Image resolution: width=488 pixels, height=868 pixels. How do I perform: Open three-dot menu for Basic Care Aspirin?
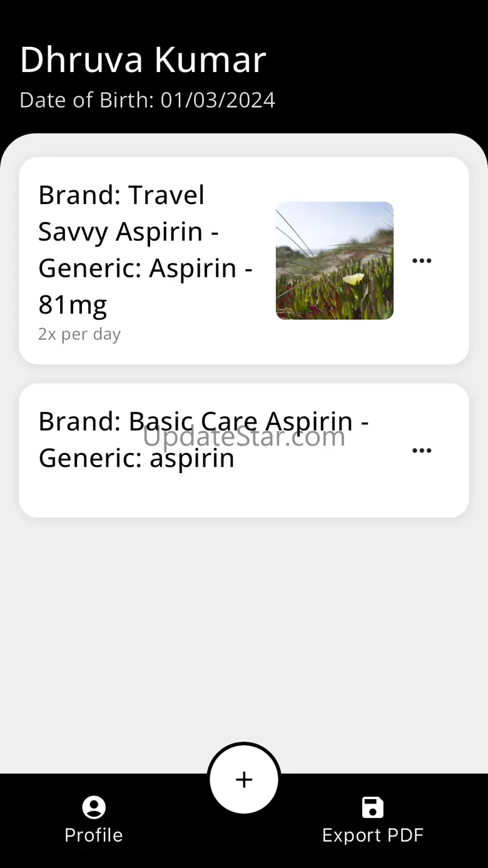422,451
